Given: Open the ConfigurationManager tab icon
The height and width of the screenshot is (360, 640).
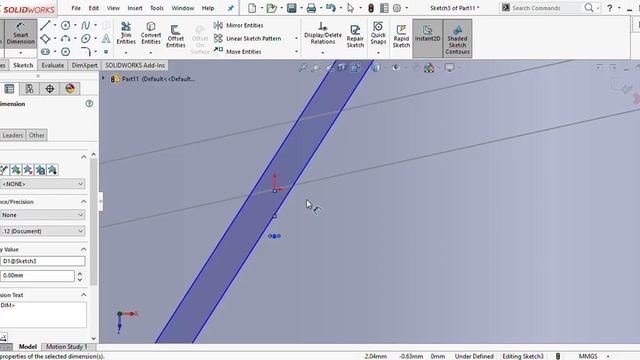Looking at the screenshot, I should [29, 89].
